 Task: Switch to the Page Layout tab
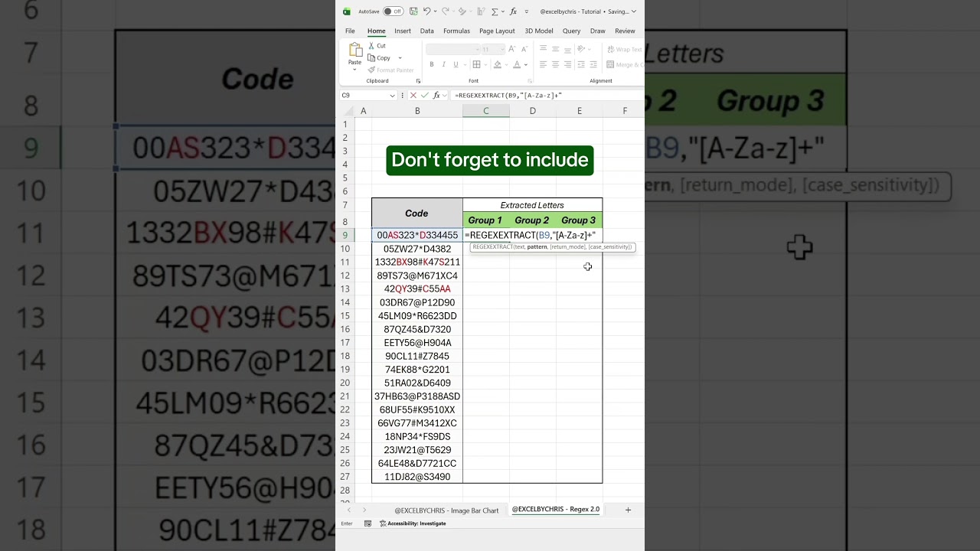497,31
